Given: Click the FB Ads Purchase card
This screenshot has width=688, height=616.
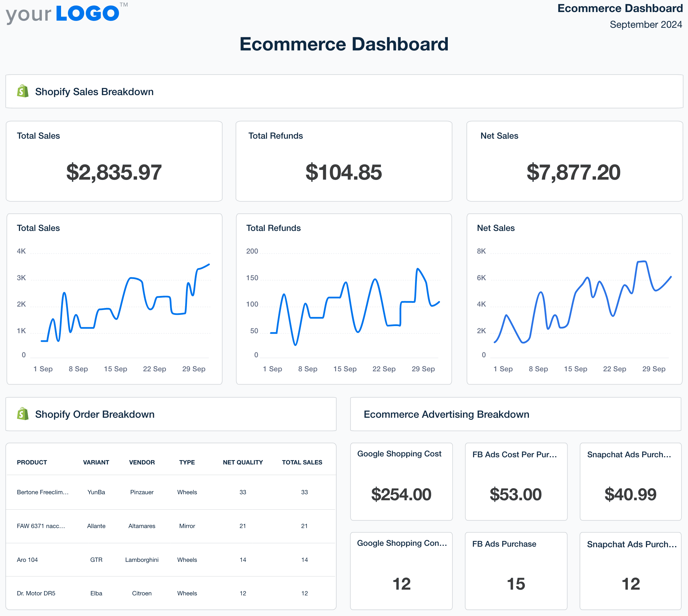Looking at the screenshot, I should (x=516, y=570).
